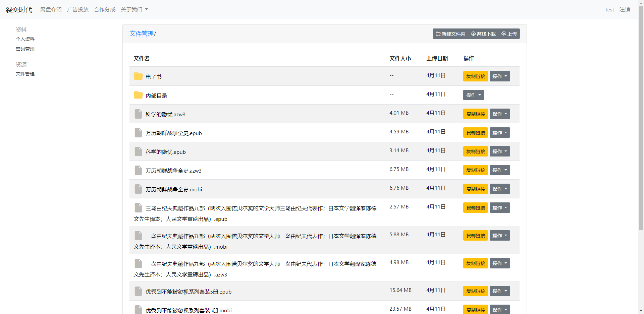Viewport: 644px width, 314px height.
Task: Open the 操作 dropdown for 科学的隐忧.epub
Action: (499, 151)
